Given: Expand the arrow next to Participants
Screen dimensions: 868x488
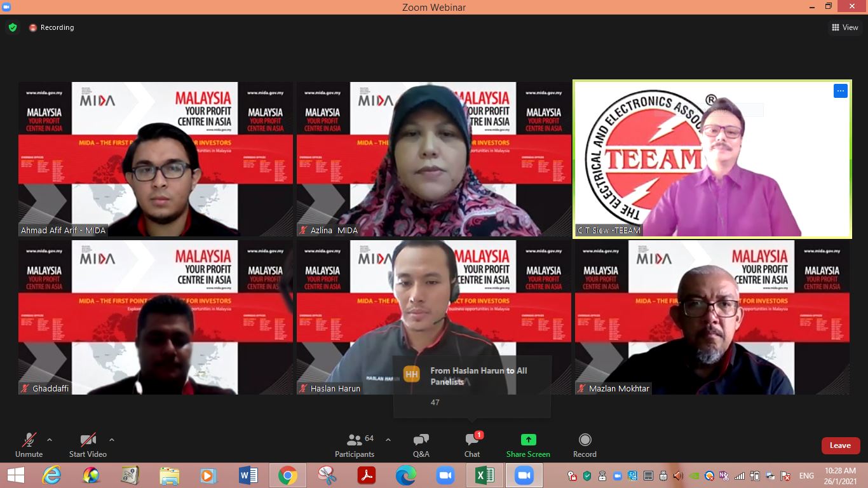Looking at the screenshot, I should 388,440.
